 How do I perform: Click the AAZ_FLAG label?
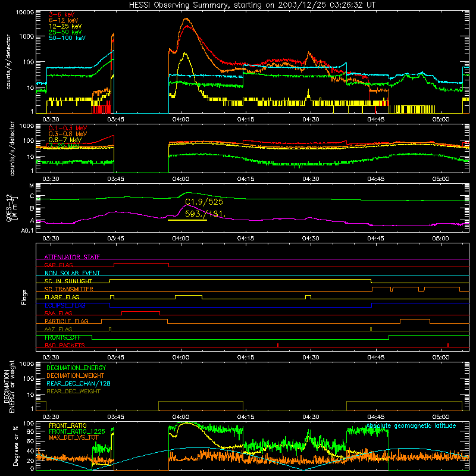(x=58, y=330)
